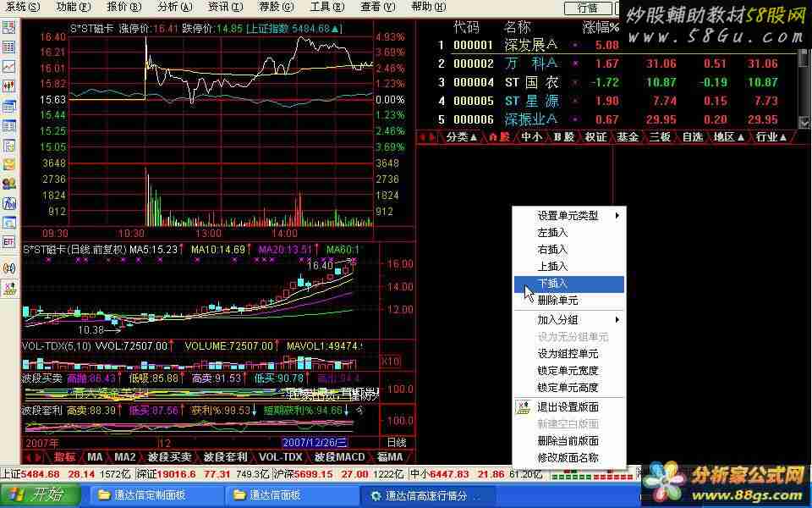Click the blue-header list panel icon in the left toolbar
The width and height of the screenshot is (812, 508).
8,126
